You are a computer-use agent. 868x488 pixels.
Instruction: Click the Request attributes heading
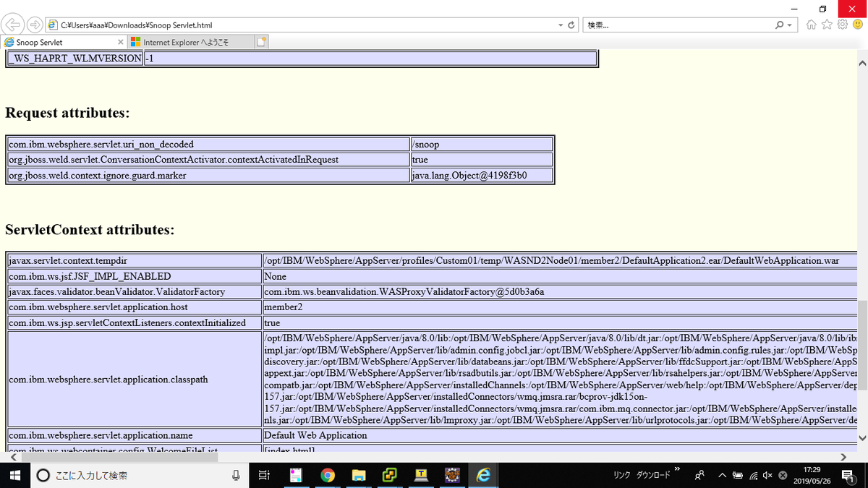(x=67, y=113)
